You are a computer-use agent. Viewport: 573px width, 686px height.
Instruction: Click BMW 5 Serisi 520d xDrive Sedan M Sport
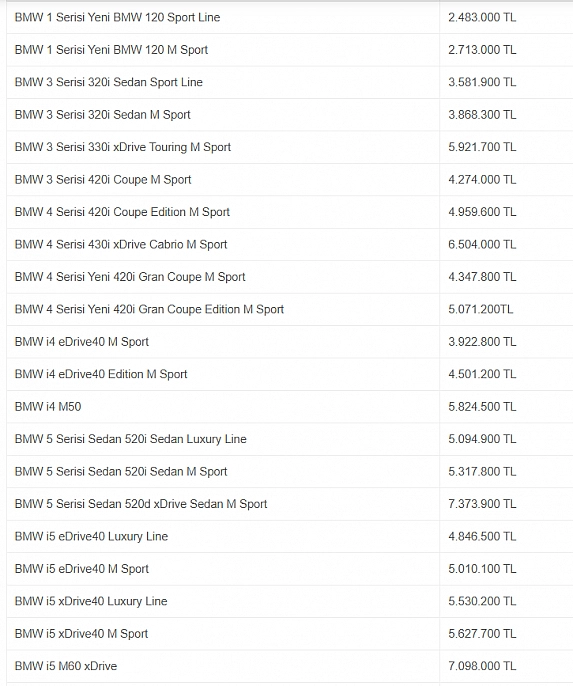[x=141, y=504]
